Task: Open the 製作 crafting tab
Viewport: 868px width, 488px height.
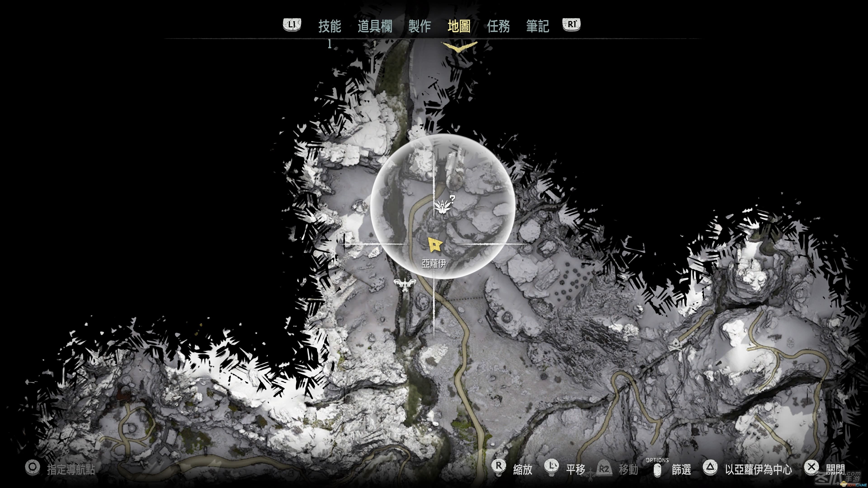Action: (x=420, y=26)
